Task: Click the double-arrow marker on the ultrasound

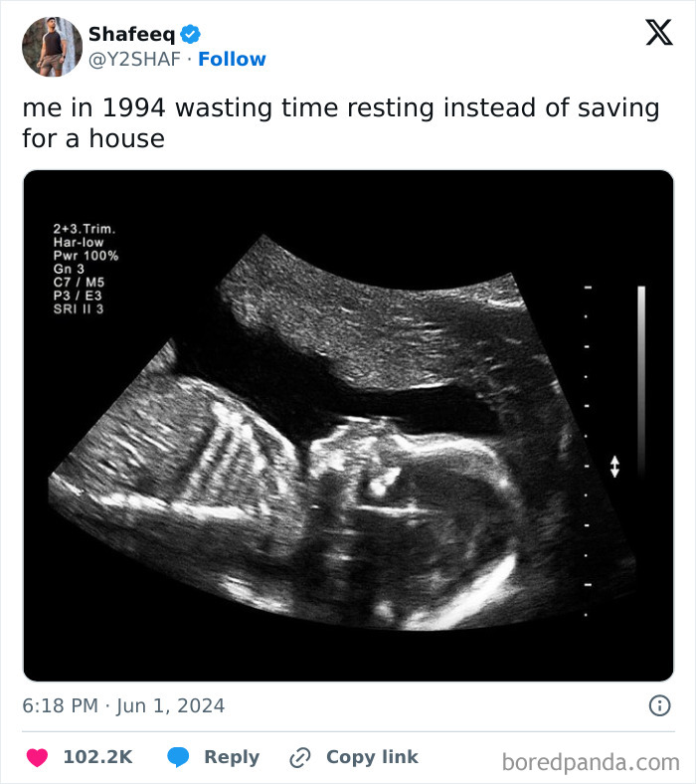Action: 614,466
